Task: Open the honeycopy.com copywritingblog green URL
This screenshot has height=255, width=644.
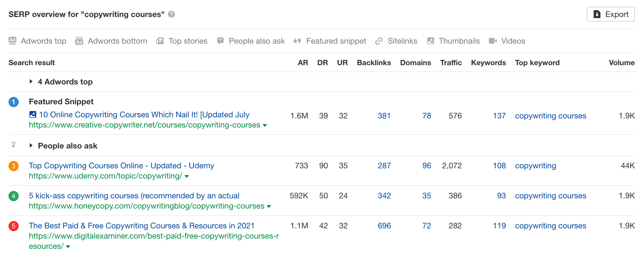Action: (x=147, y=206)
